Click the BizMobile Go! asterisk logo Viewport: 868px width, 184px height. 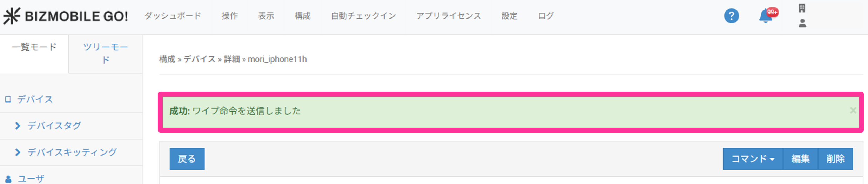click(x=12, y=16)
